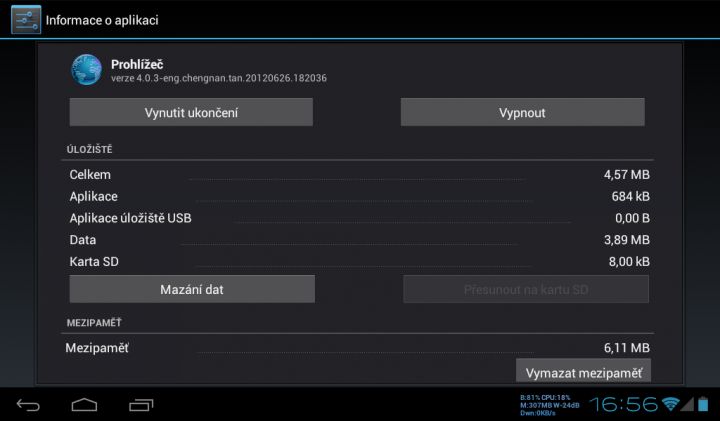Select the Karta SD 8,00 kB row
This screenshot has height=421, width=720.
pos(360,261)
